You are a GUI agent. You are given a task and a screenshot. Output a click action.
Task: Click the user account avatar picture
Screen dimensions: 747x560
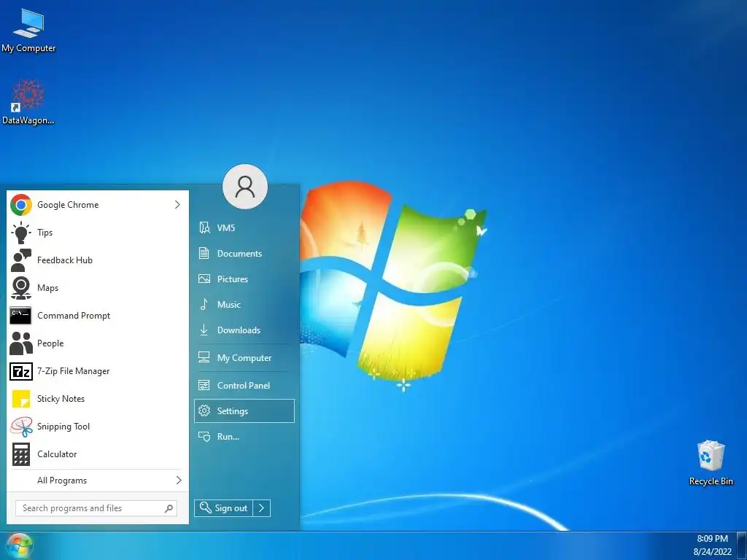(245, 187)
